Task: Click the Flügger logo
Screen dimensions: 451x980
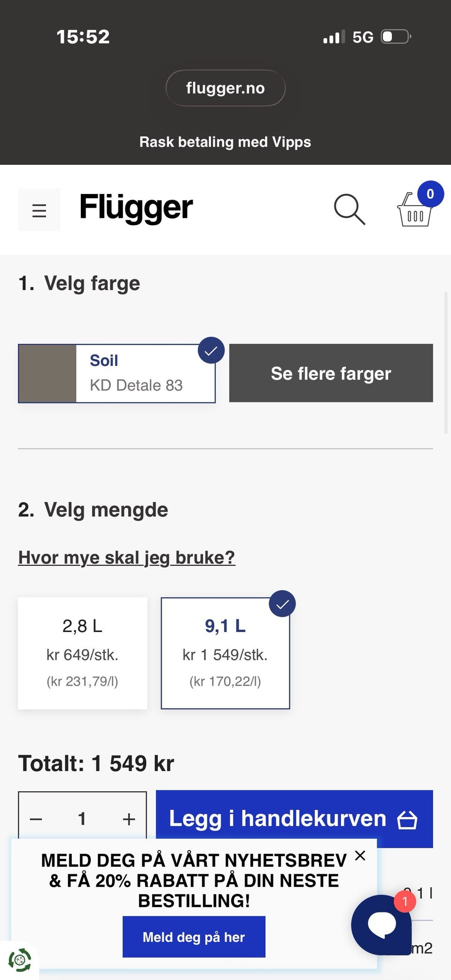Action: 136,207
